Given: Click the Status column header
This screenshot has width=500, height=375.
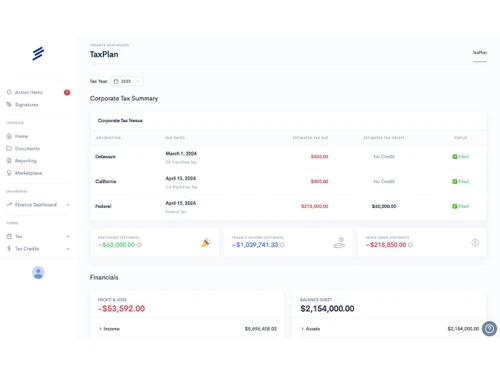Looking at the screenshot, I should point(460,138).
